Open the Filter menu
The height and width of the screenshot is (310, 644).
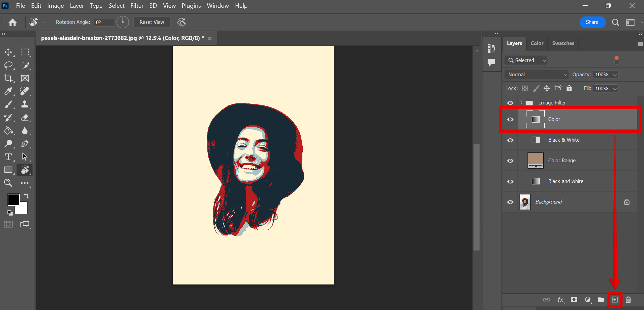137,6
